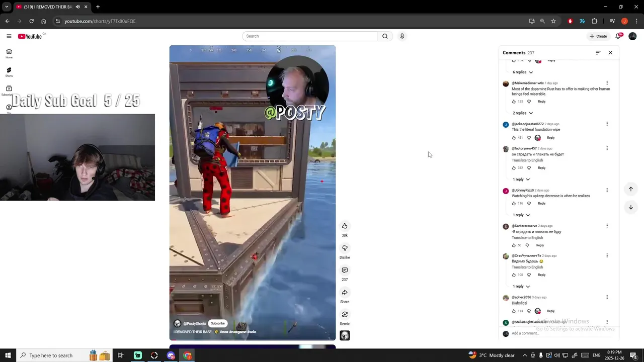Click in the YouTube search field
644x362 pixels.
pyautogui.click(x=310, y=36)
